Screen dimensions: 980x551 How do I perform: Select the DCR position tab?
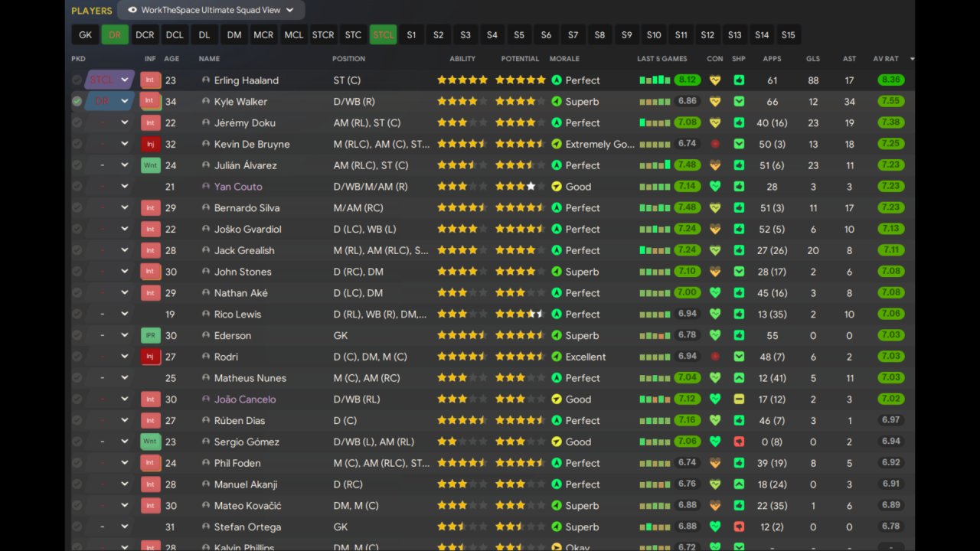(x=145, y=34)
